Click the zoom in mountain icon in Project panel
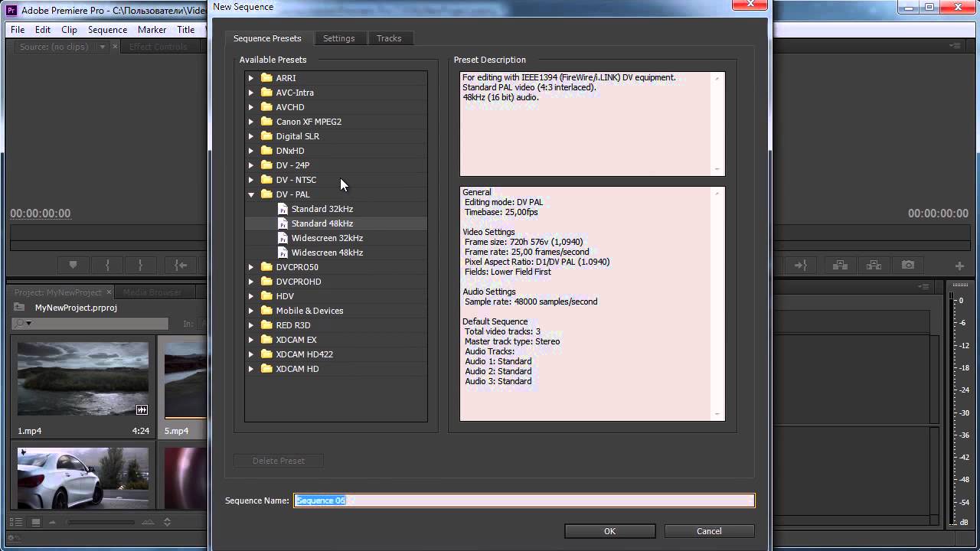The height and width of the screenshot is (551, 980). pos(148,522)
